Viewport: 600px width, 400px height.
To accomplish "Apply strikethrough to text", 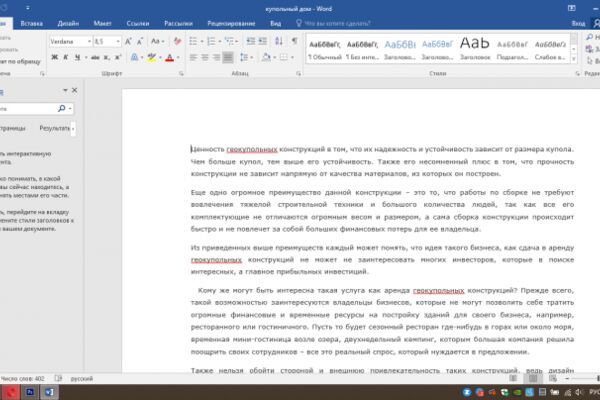I will (95, 57).
